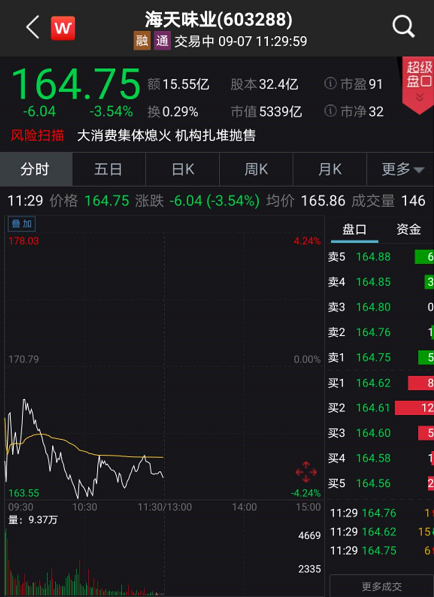Tap the info icon beside 市盈

(330, 84)
